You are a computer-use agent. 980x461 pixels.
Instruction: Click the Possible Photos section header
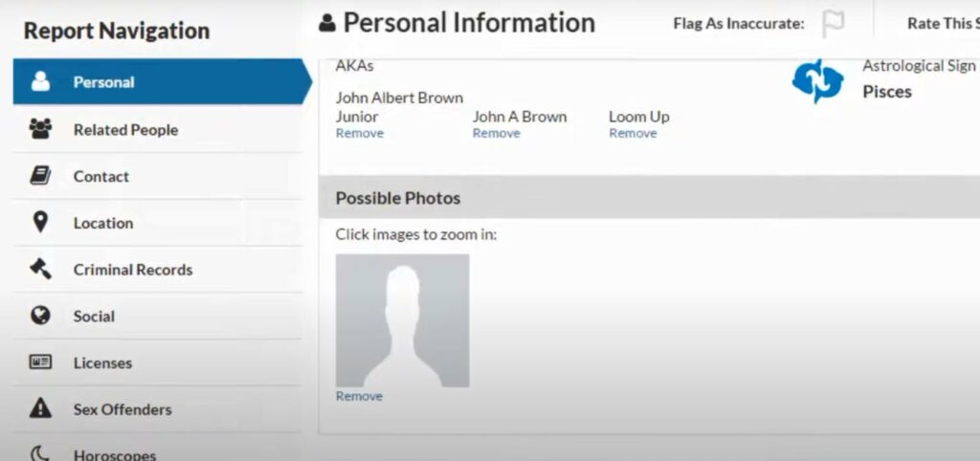click(650, 197)
